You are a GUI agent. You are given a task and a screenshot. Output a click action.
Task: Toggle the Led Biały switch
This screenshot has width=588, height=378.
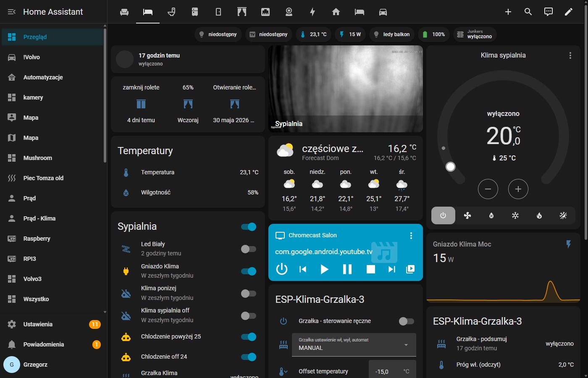pyautogui.click(x=249, y=249)
